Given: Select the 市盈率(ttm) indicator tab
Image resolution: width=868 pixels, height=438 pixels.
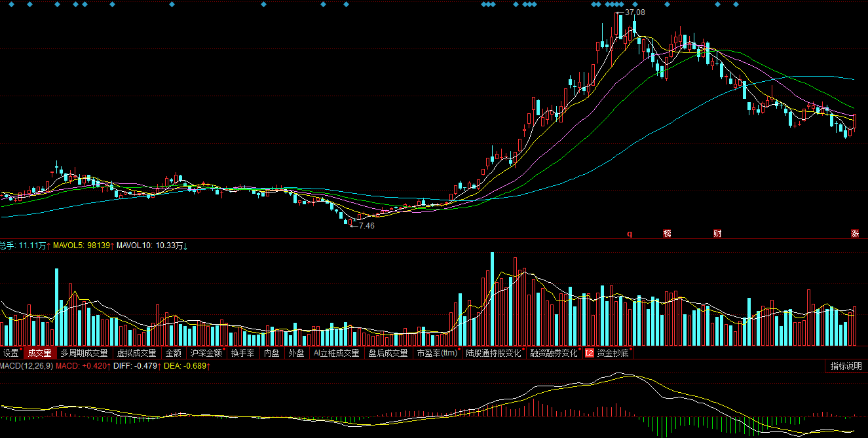Looking at the screenshot, I should click(438, 353).
